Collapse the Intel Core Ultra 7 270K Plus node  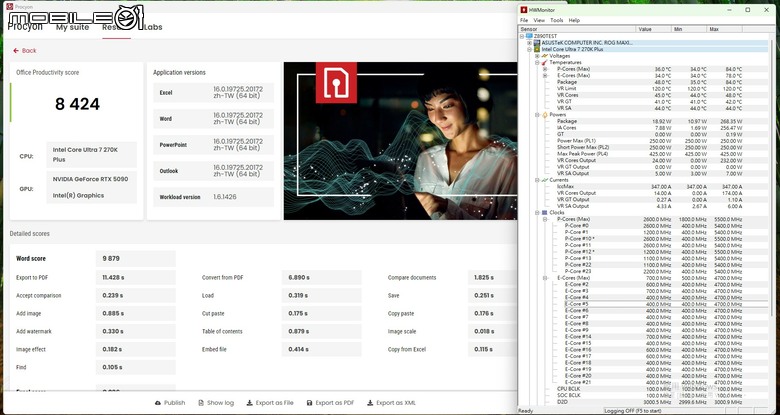point(530,49)
